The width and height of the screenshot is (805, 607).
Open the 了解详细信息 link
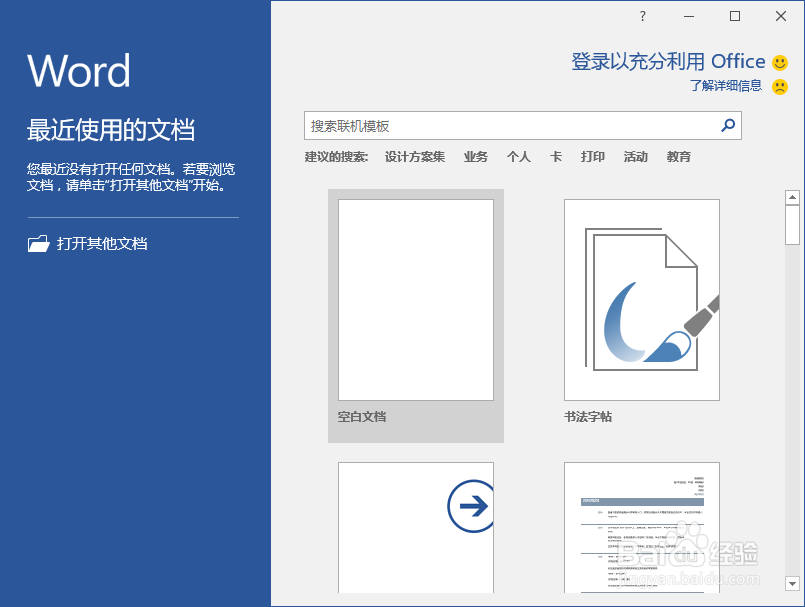click(725, 85)
